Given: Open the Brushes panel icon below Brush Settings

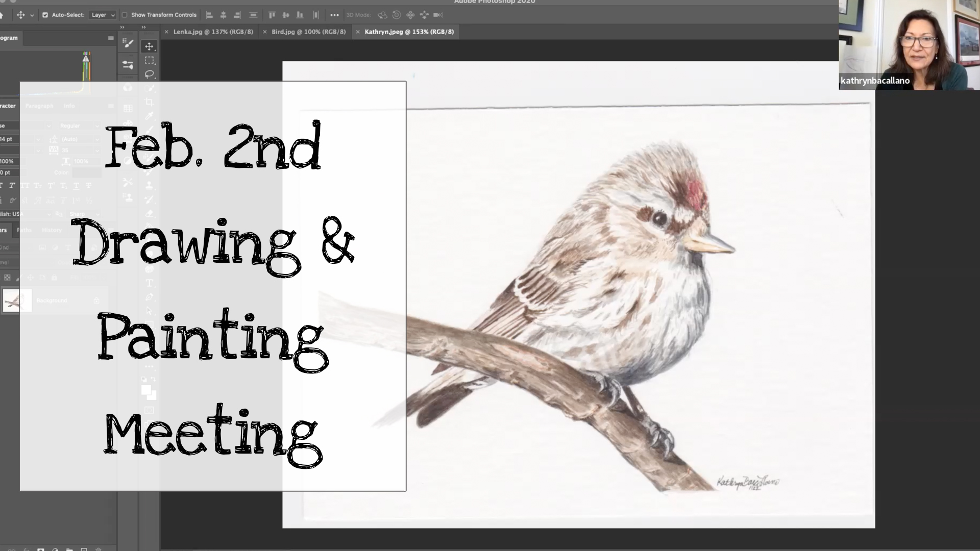Looking at the screenshot, I should (128, 65).
